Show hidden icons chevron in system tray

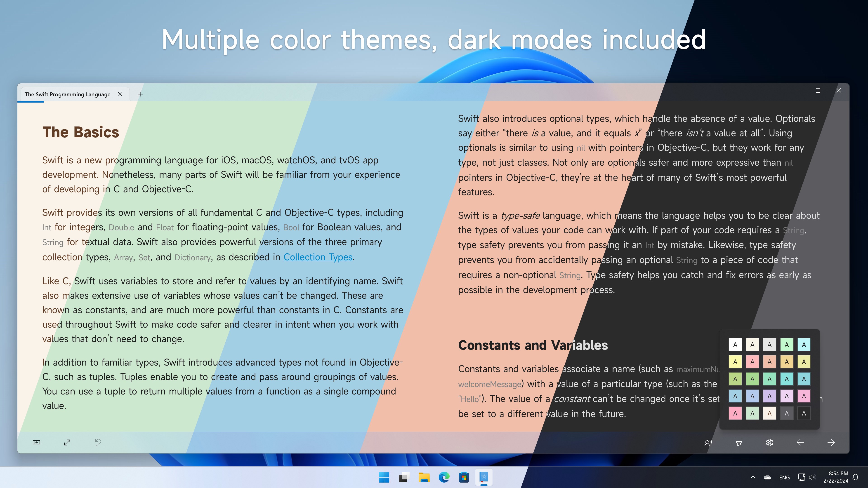tap(753, 477)
